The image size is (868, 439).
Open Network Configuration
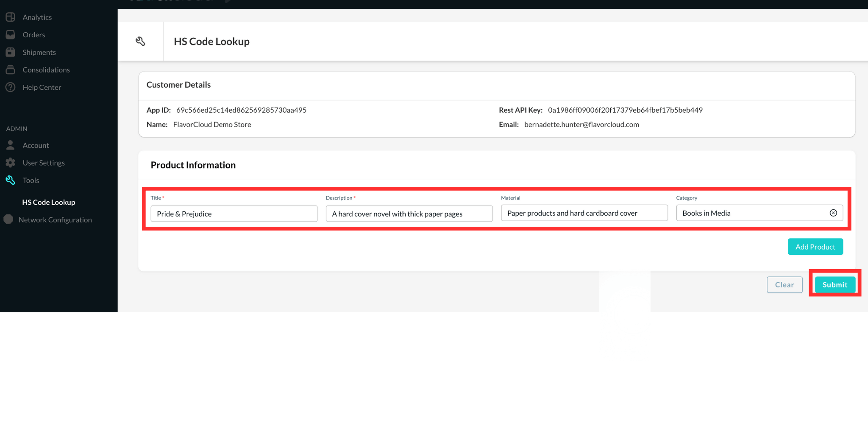coord(55,219)
